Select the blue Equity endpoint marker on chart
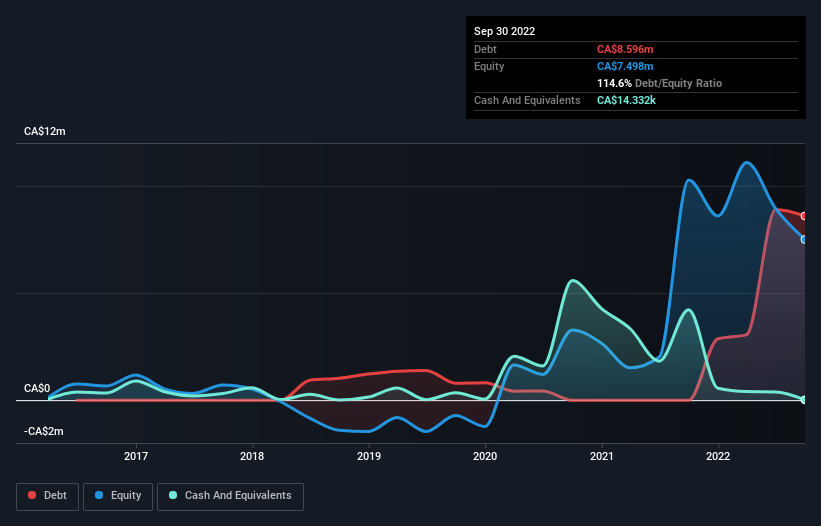The width and height of the screenshot is (821, 526). (x=804, y=240)
